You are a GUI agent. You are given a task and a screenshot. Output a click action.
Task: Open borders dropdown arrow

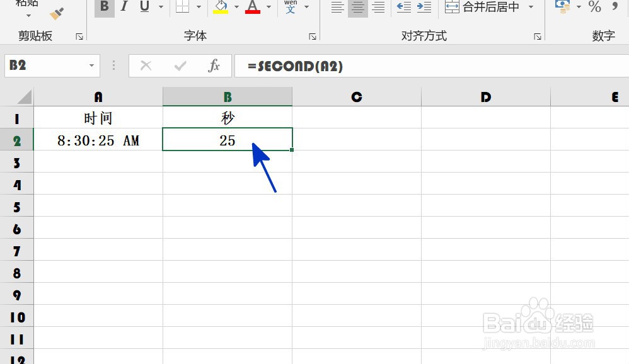(x=199, y=7)
